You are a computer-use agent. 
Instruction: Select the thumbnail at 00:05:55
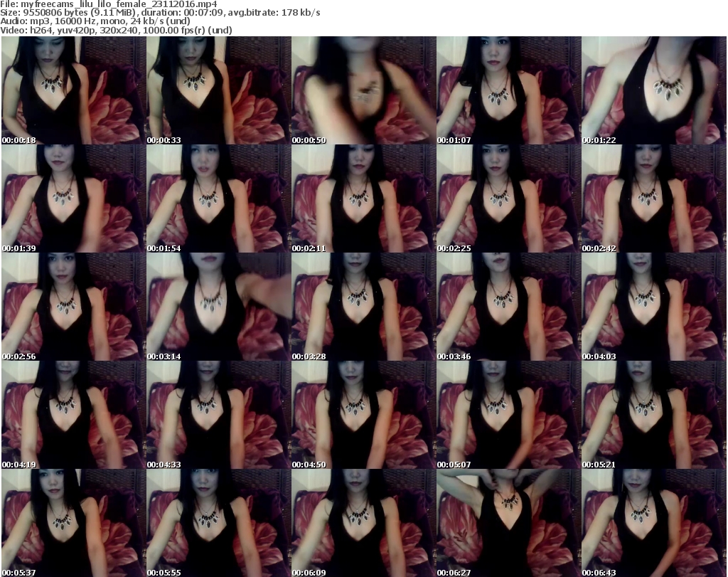click(219, 523)
